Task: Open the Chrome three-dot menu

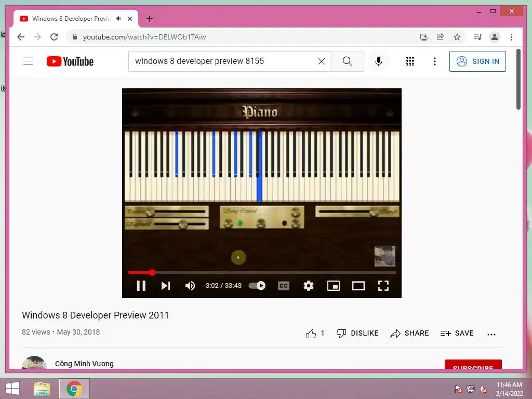Action: 511,37
